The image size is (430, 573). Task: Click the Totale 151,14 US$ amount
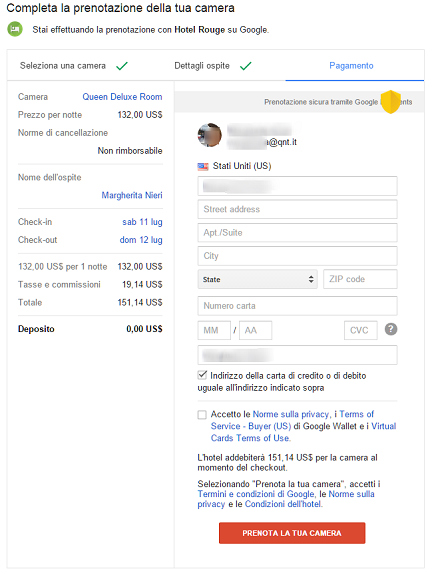[140, 303]
